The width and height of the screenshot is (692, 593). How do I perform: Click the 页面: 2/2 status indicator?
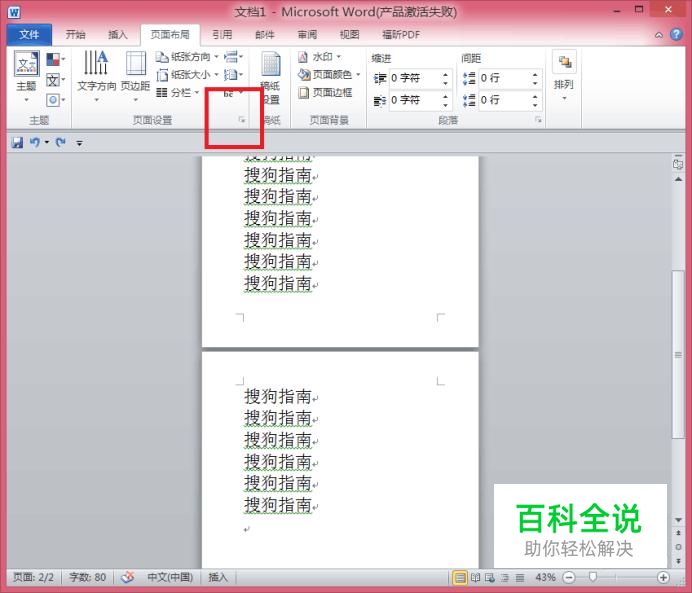[x=34, y=577]
